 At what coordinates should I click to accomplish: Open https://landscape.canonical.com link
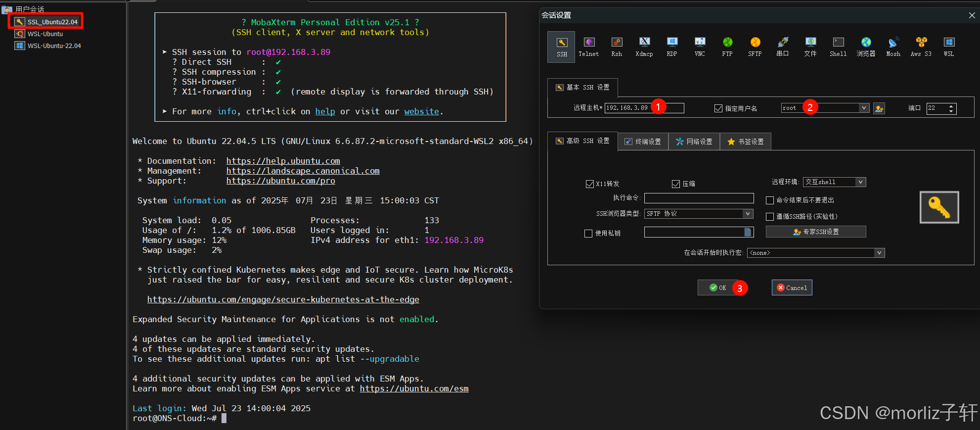tap(303, 171)
